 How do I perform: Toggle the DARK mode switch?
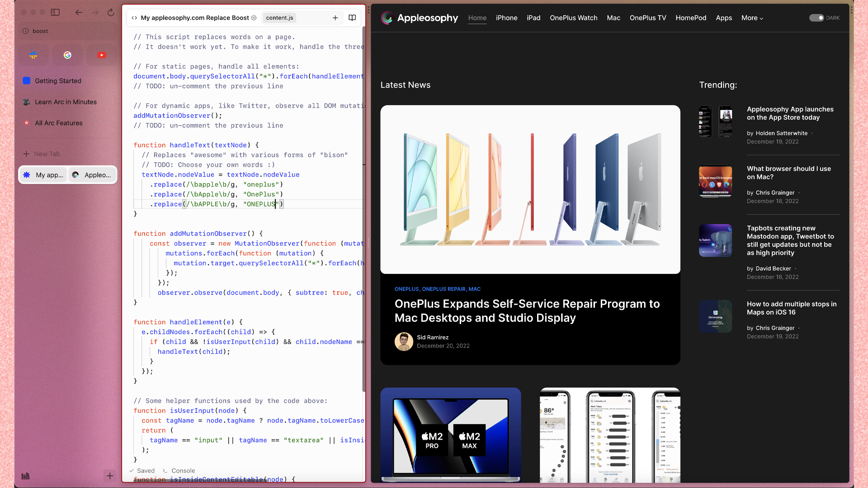pyautogui.click(x=816, y=18)
